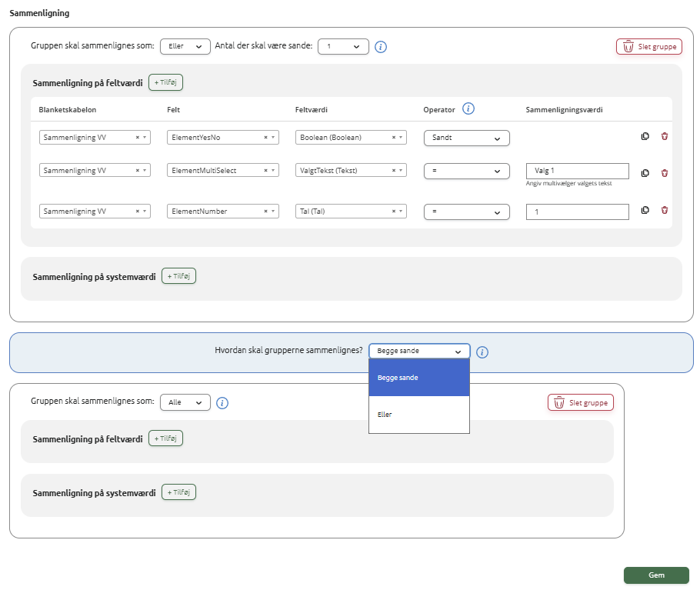This screenshot has width=700, height=590.
Task: Open operator dropdown in ElementMultiSelect row
Action: pos(466,171)
